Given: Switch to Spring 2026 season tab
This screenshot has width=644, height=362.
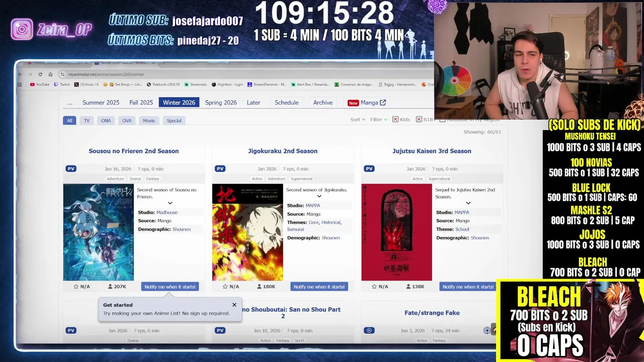Looking at the screenshot, I should [x=221, y=103].
